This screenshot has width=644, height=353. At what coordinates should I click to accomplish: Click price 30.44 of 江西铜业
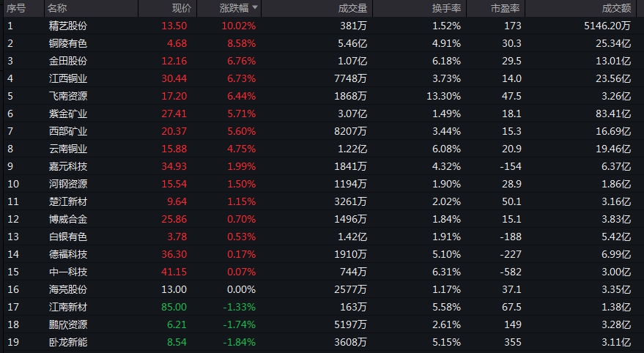[x=174, y=78]
